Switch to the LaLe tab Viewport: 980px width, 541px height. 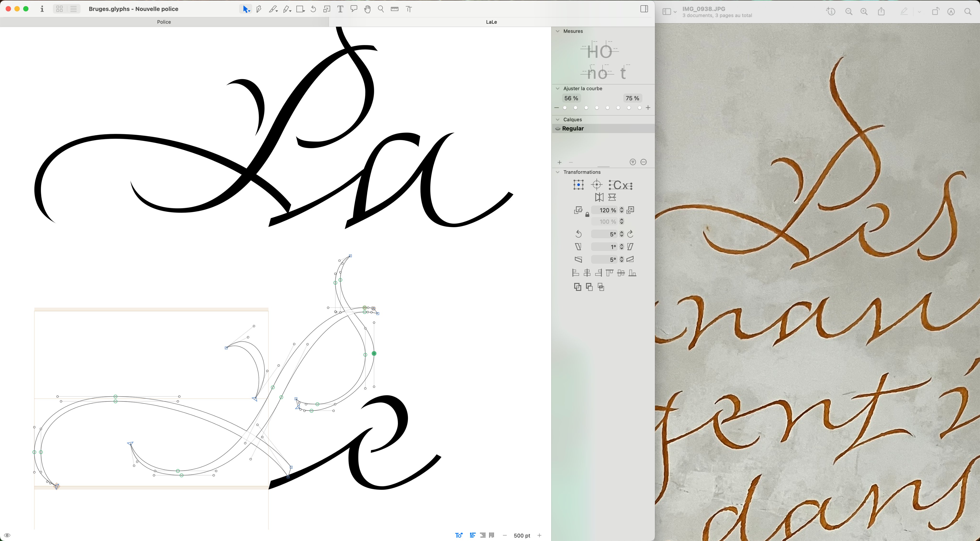coord(491,22)
